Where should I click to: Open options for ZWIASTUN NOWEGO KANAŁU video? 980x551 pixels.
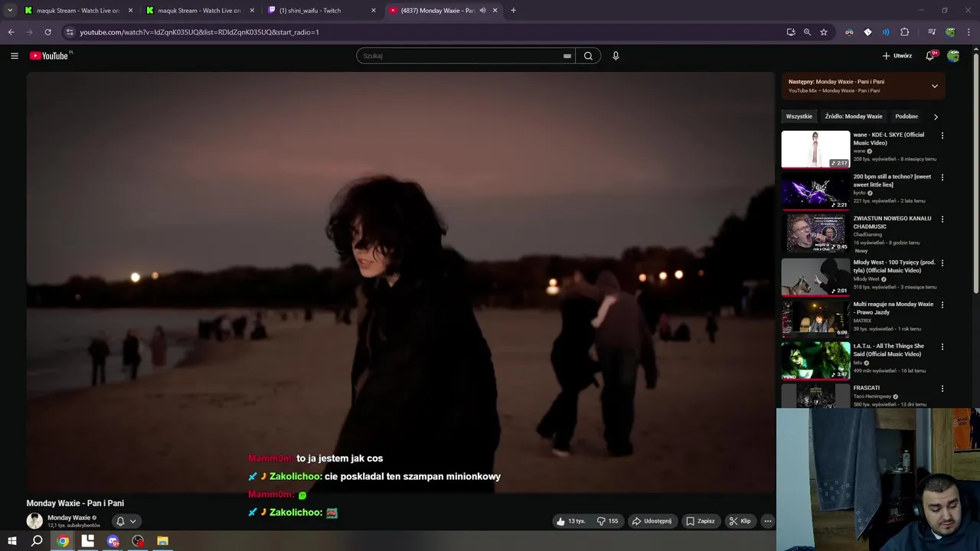[x=942, y=219]
